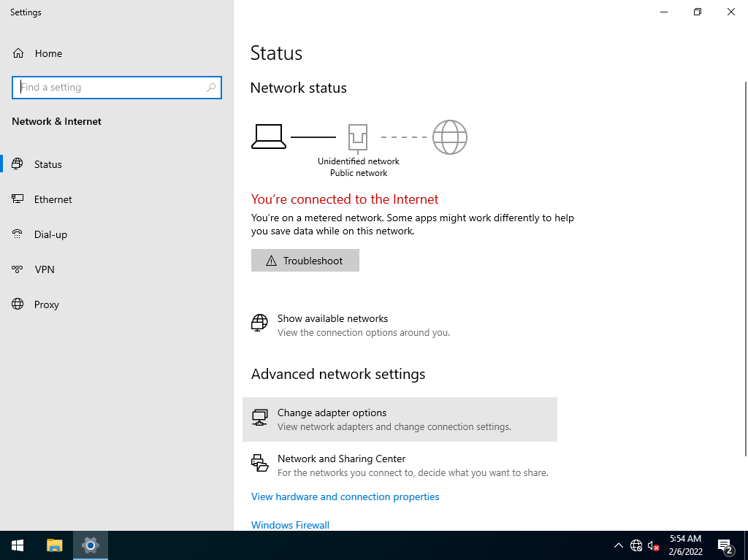This screenshot has height=560, width=748.
Task: Click the Ethernet port icon in diagram
Action: (358, 138)
